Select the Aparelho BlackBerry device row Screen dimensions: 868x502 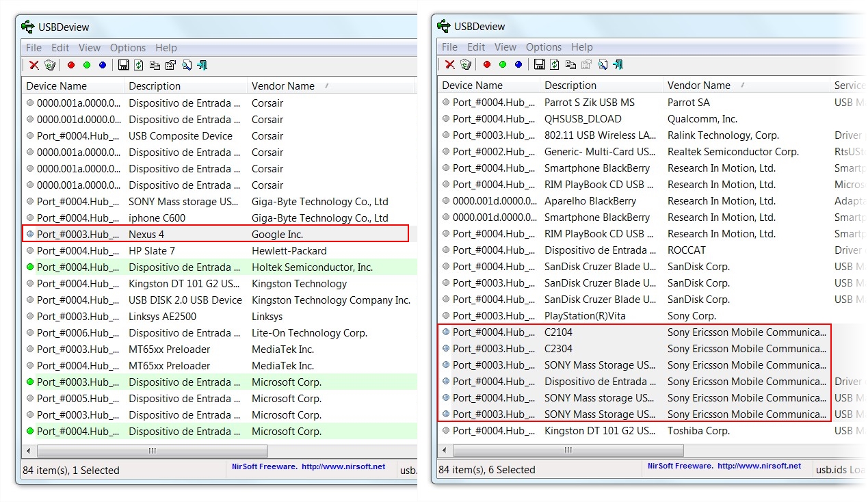(653, 201)
